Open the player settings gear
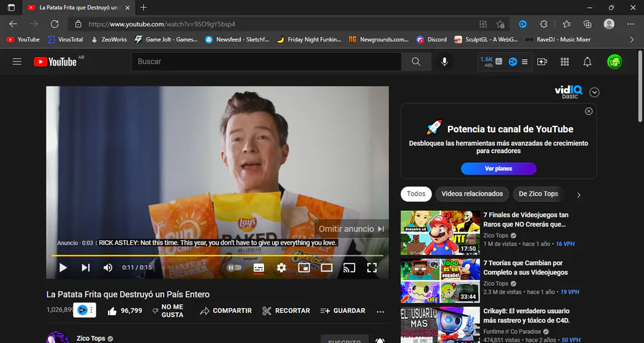The width and height of the screenshot is (644, 343). coord(281,267)
